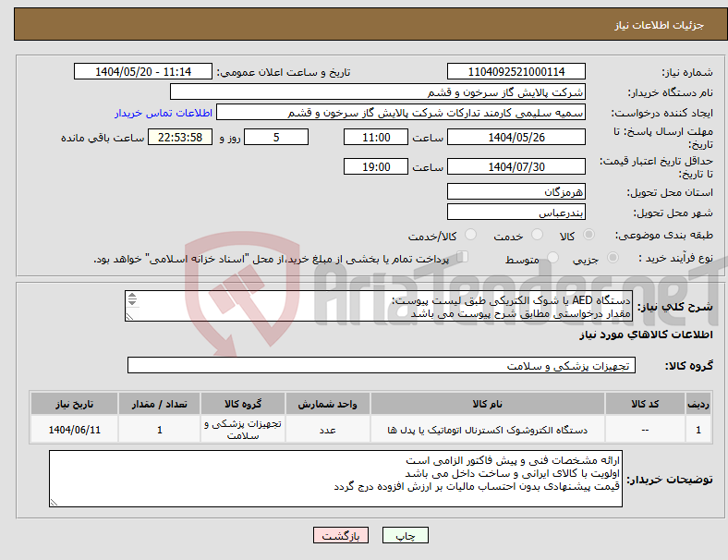Image resolution: width=728 pixels, height=560 pixels.
Task: Click the unit cell عدد
Action: pyautogui.click(x=327, y=430)
